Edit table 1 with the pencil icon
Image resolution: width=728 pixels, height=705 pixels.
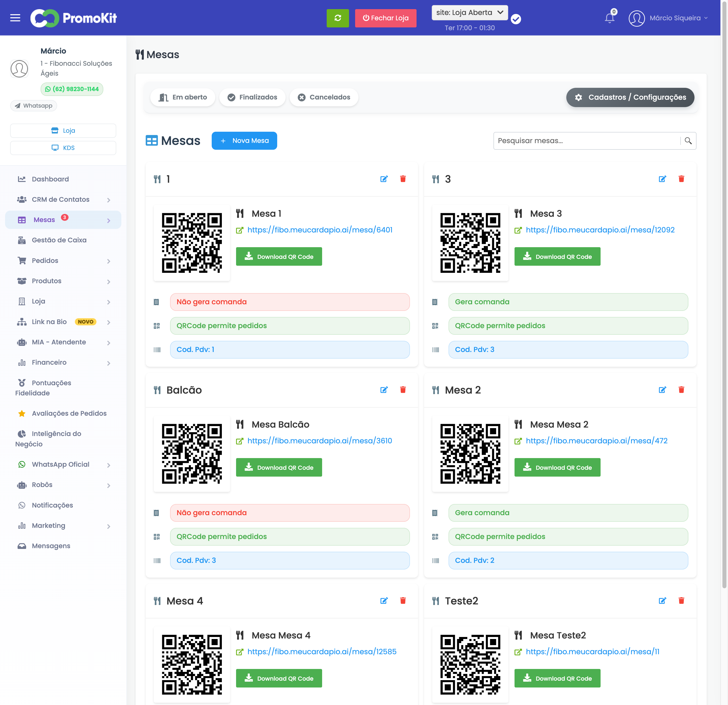pyautogui.click(x=384, y=179)
